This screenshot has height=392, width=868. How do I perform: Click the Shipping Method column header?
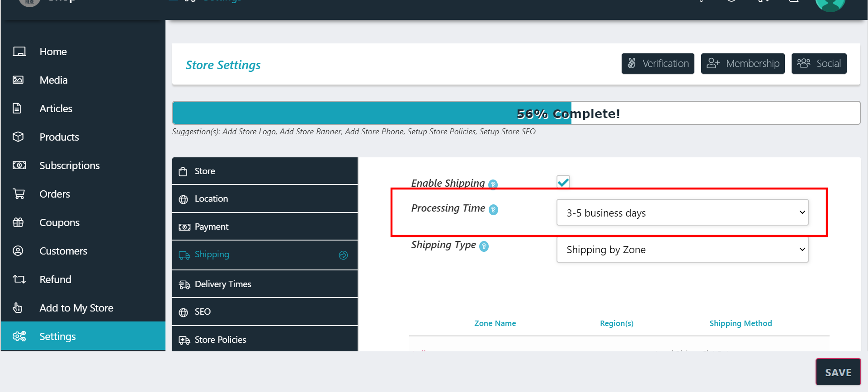pos(741,323)
